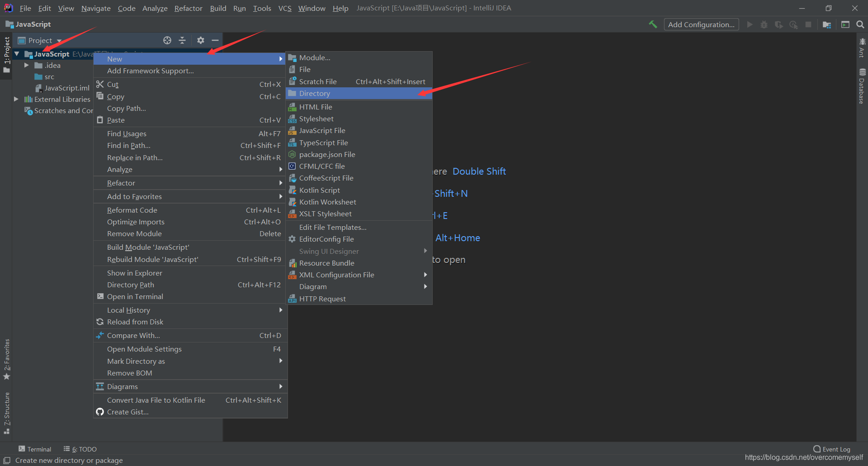Click Add Configuration button
The height and width of the screenshot is (466, 868).
point(701,24)
